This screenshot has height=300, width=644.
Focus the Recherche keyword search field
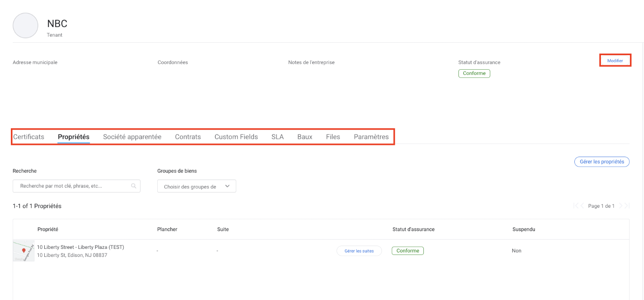[72, 186]
